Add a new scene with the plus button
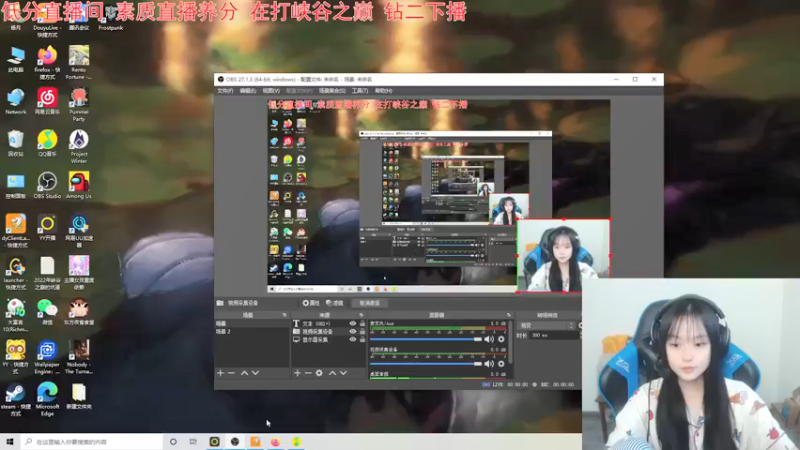Viewport: 800px width, 450px height. [220, 373]
